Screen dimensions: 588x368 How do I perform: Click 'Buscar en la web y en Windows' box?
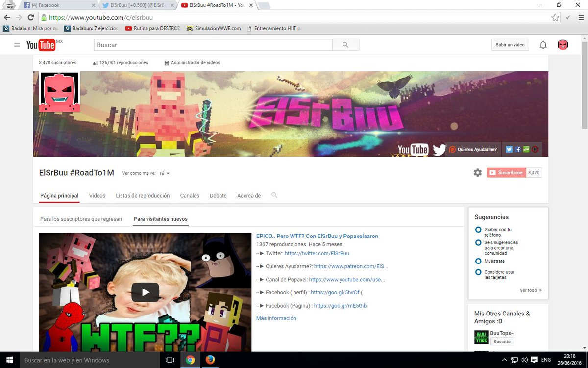click(x=89, y=360)
